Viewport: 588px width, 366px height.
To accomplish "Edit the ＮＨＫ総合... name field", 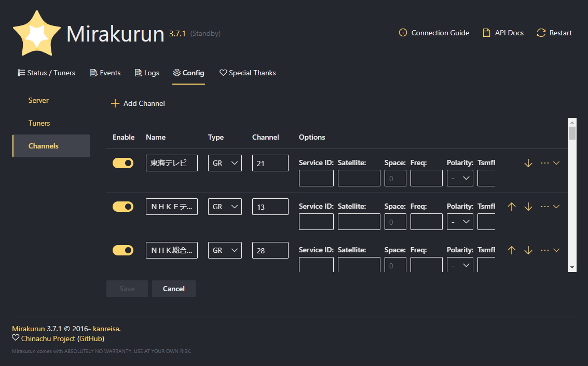I will click(172, 250).
